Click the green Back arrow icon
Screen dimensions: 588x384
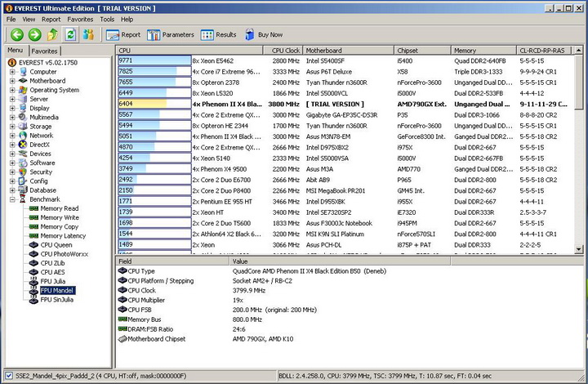point(17,35)
